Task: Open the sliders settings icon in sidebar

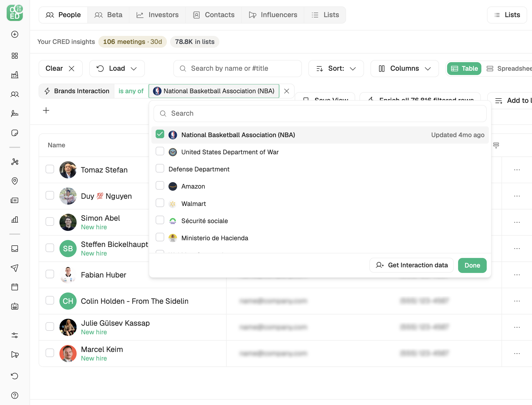Action: [x=15, y=335]
